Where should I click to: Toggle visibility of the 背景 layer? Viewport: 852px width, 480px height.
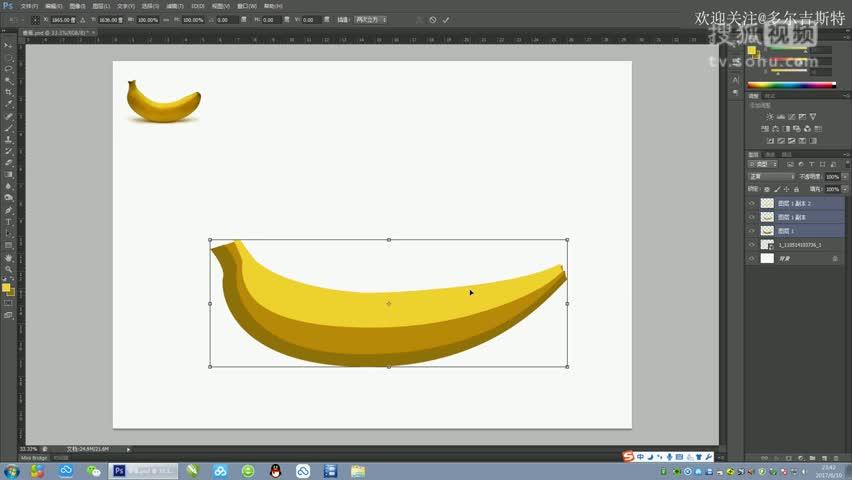[x=752, y=258]
